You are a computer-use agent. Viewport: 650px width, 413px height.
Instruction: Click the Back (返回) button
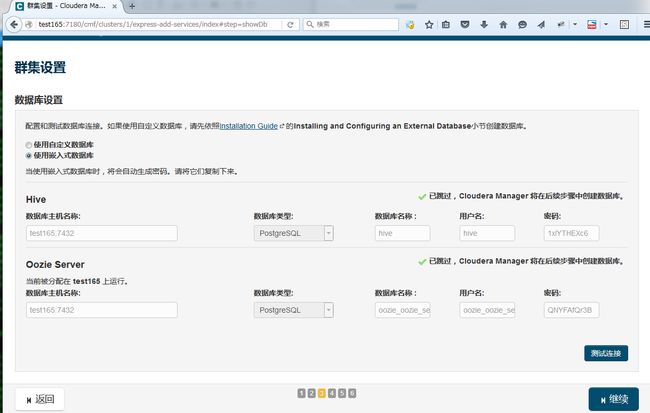40,399
